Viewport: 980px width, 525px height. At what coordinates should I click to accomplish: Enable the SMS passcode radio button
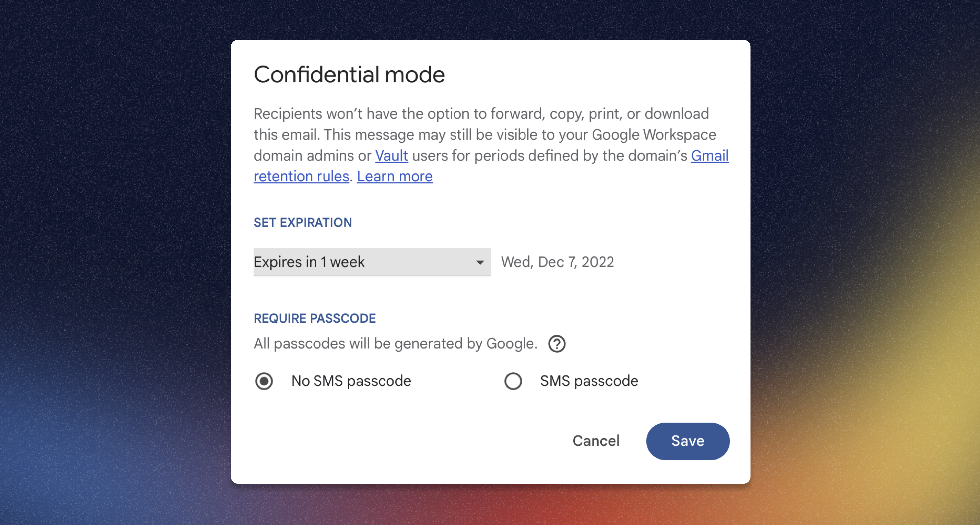point(513,381)
